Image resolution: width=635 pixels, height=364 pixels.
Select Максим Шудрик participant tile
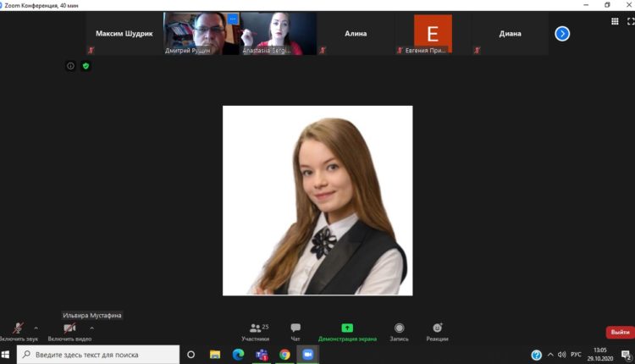pyautogui.click(x=124, y=34)
